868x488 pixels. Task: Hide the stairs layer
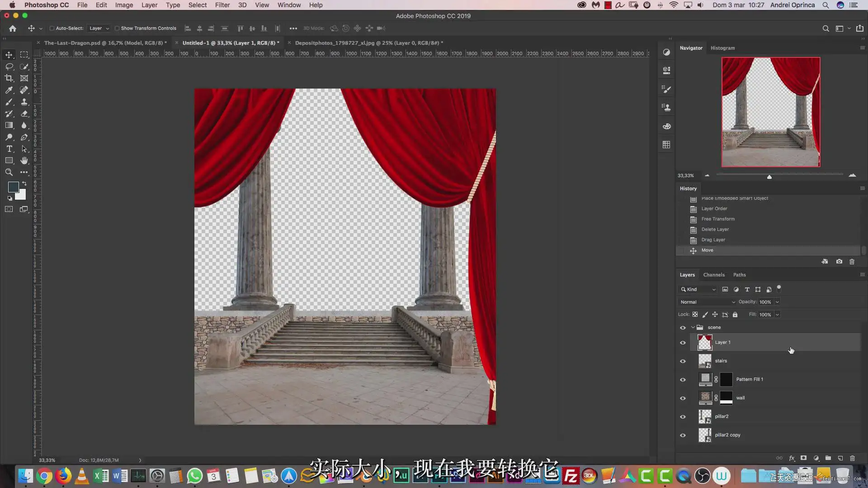coord(683,361)
